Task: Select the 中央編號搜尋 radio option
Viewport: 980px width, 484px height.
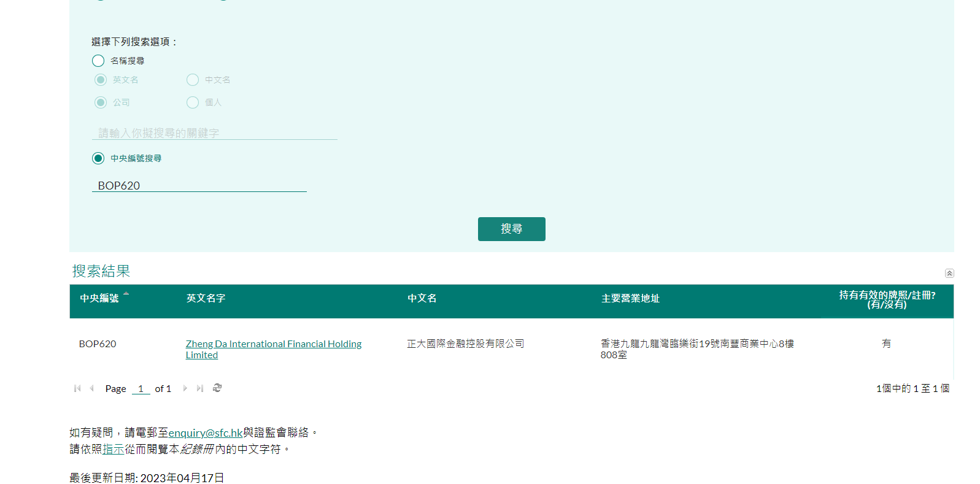Action: point(98,158)
